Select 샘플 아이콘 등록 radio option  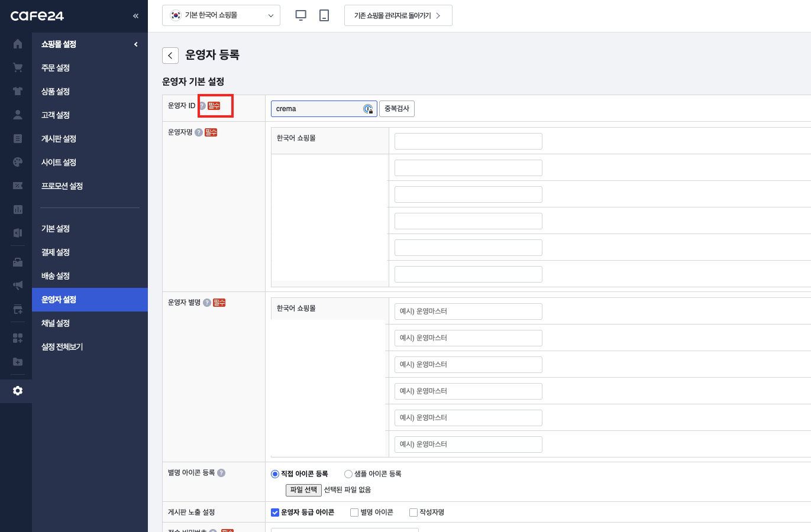point(348,474)
